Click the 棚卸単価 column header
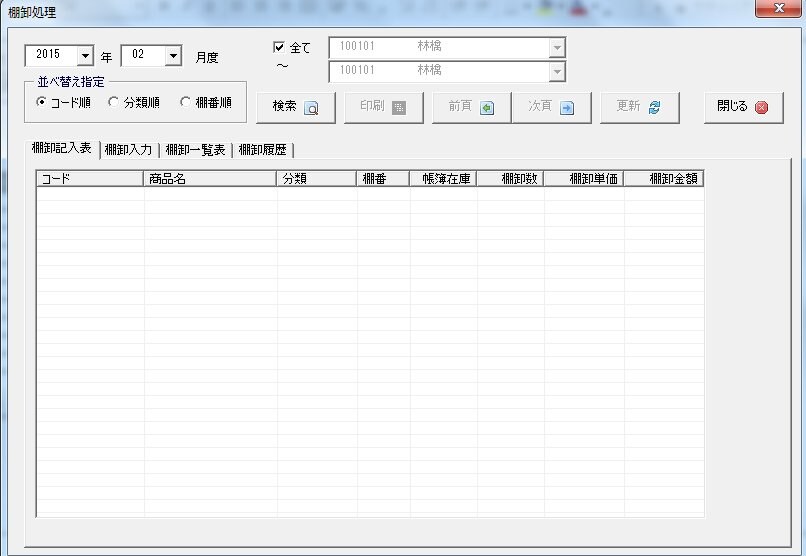Image resolution: width=806 pixels, height=556 pixels. [584, 178]
